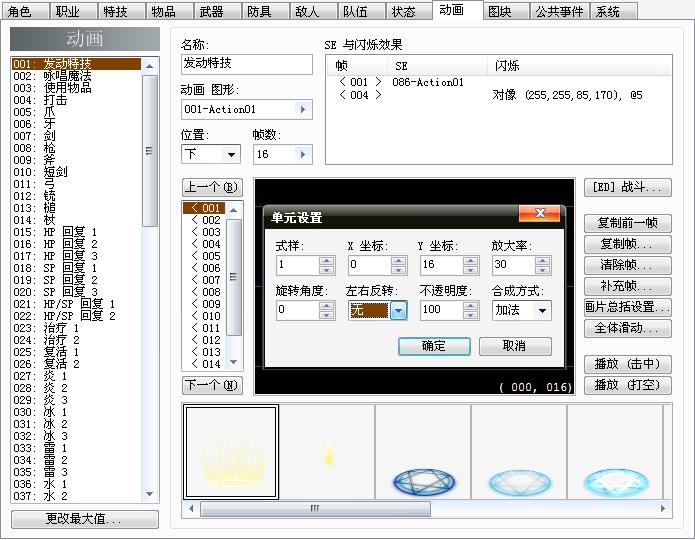The height and width of the screenshot is (540, 695).
Task: Open the 公共事件 tab
Action: [559, 11]
